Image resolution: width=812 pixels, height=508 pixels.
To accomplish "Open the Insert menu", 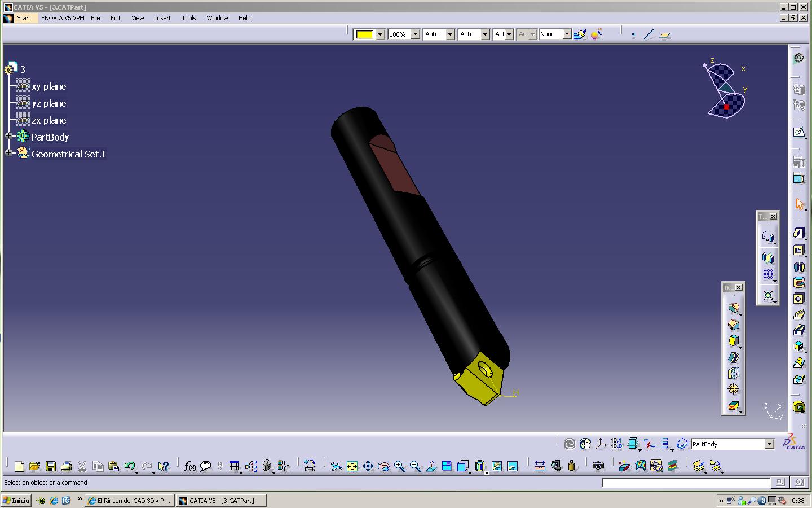I will coord(163,18).
